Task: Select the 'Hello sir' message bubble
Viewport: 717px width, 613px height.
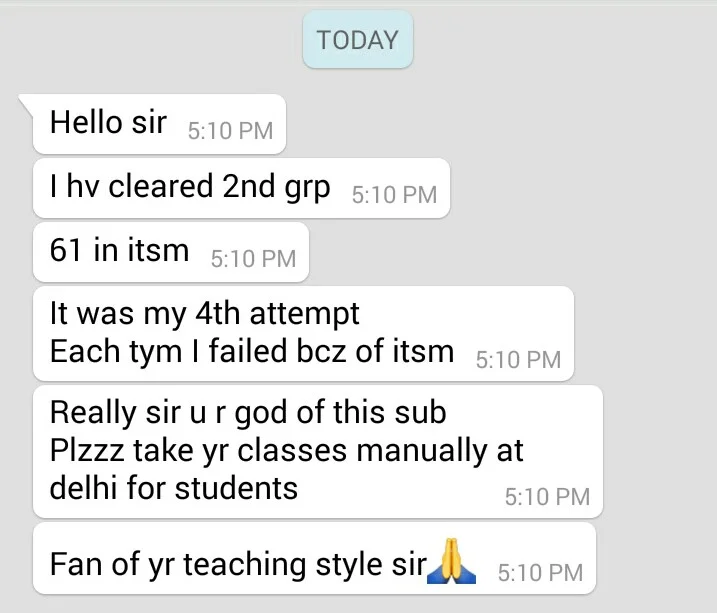Action: coord(159,124)
